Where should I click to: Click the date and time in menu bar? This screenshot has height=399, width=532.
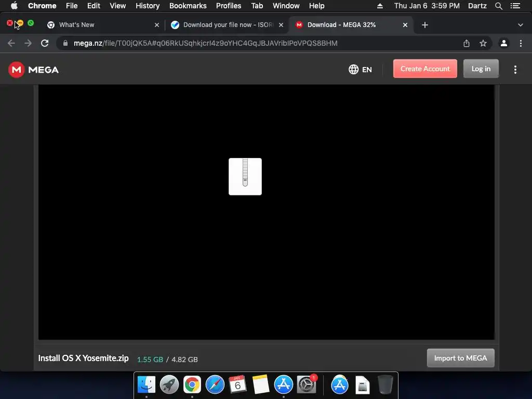(x=427, y=6)
